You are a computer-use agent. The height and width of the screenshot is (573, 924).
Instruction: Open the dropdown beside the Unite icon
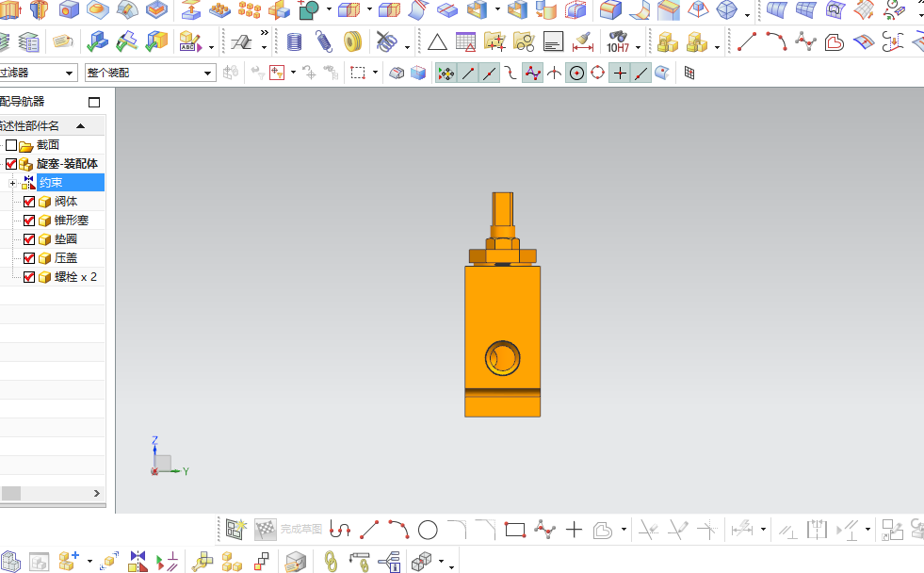point(329,9)
